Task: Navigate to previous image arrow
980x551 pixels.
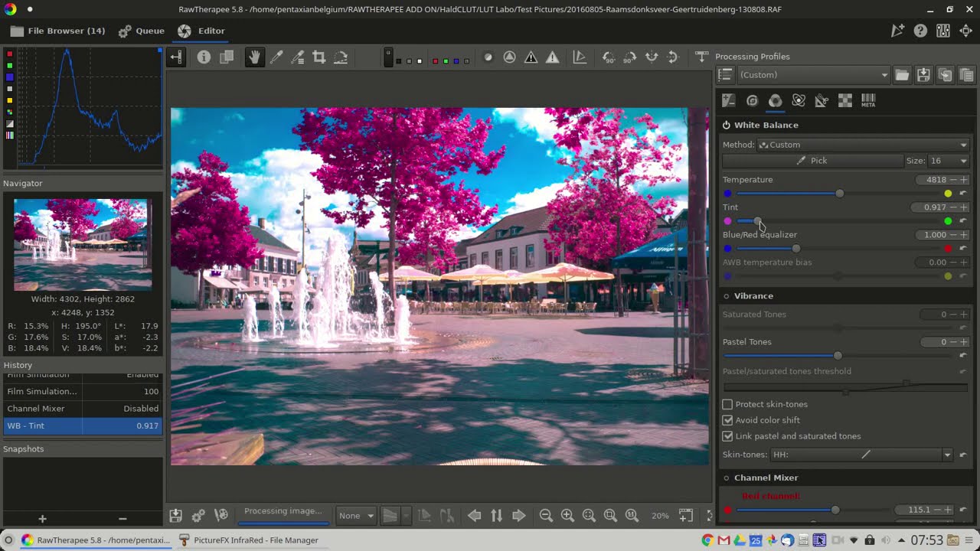Action: tap(475, 516)
